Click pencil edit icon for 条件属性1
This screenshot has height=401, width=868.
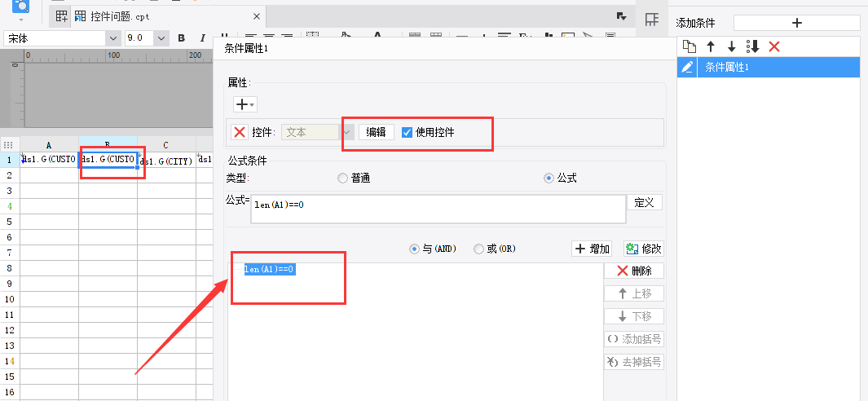tap(687, 68)
